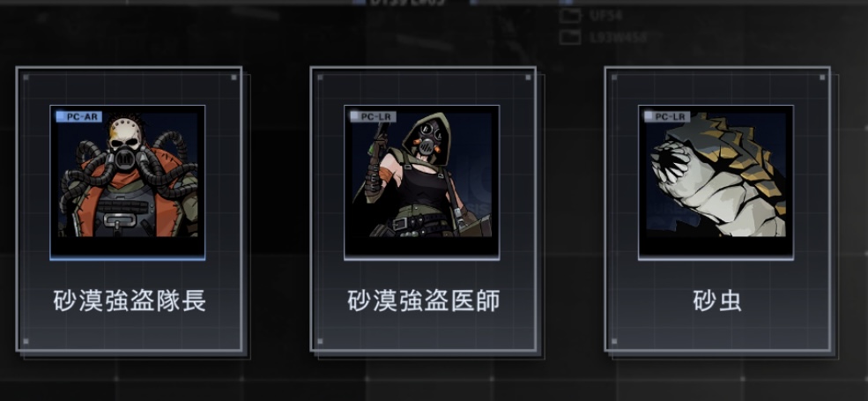Click the bottom-left corner marker of the 砂漠強盗隊長 card
868x401 pixels.
pos(26,341)
